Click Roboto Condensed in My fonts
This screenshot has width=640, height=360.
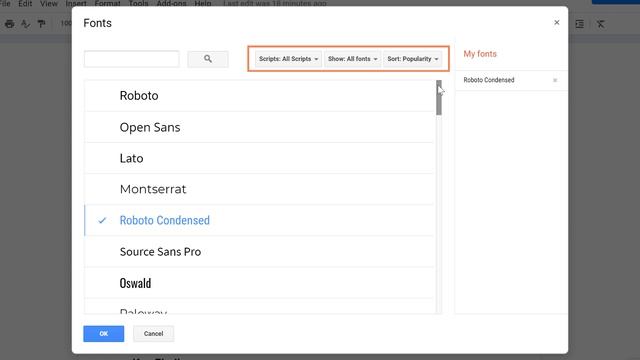(489, 80)
